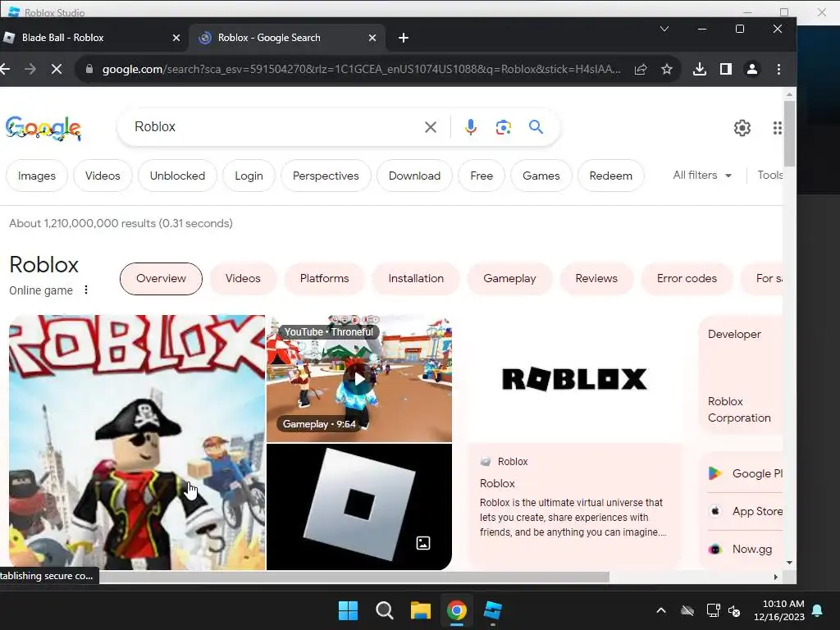This screenshot has height=630, width=840.
Task: Open Chrome profile menu
Action: point(752,69)
